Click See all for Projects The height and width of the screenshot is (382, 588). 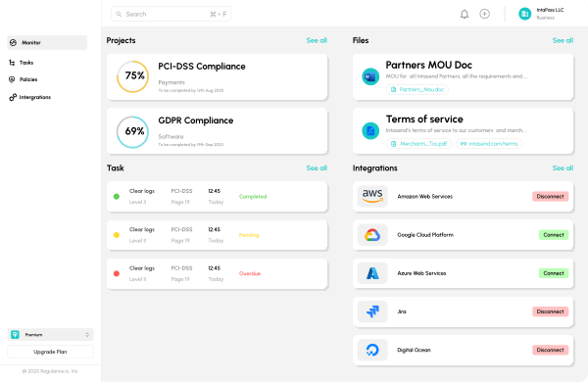point(317,40)
